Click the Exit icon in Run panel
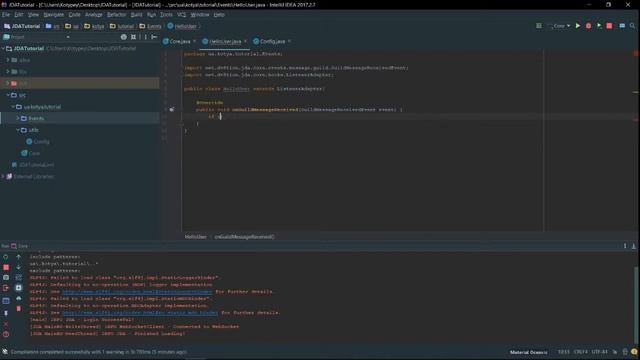The image size is (640, 360). click(x=6, y=288)
